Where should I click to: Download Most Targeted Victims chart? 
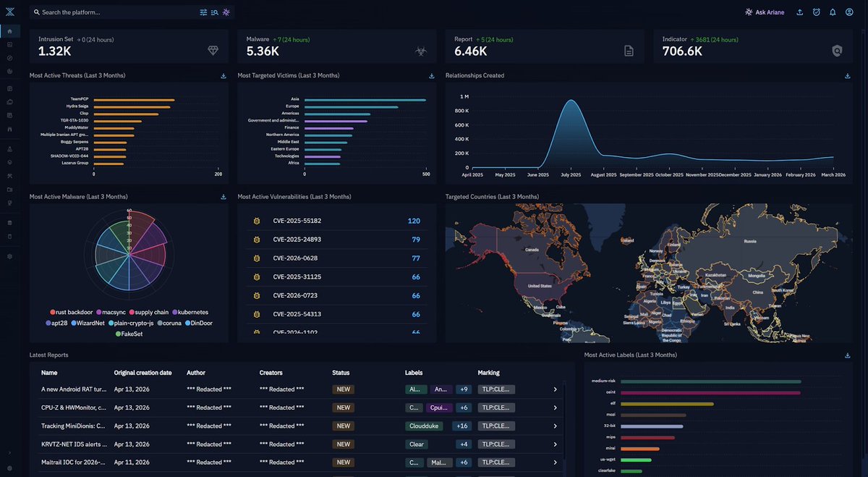tap(432, 76)
